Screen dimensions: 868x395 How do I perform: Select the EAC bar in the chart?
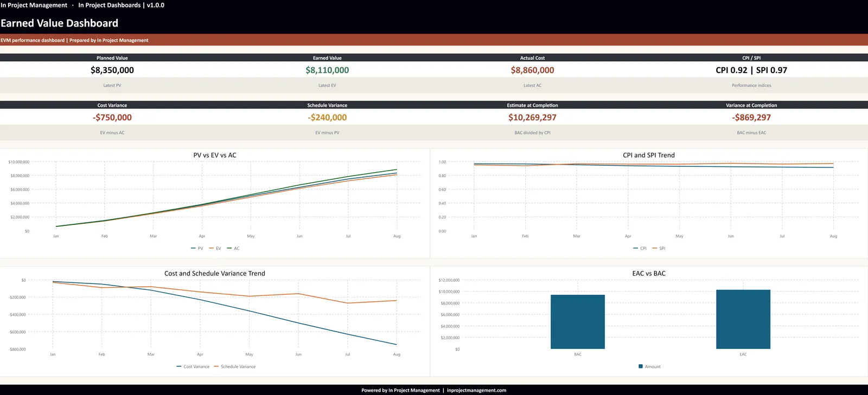(743, 319)
